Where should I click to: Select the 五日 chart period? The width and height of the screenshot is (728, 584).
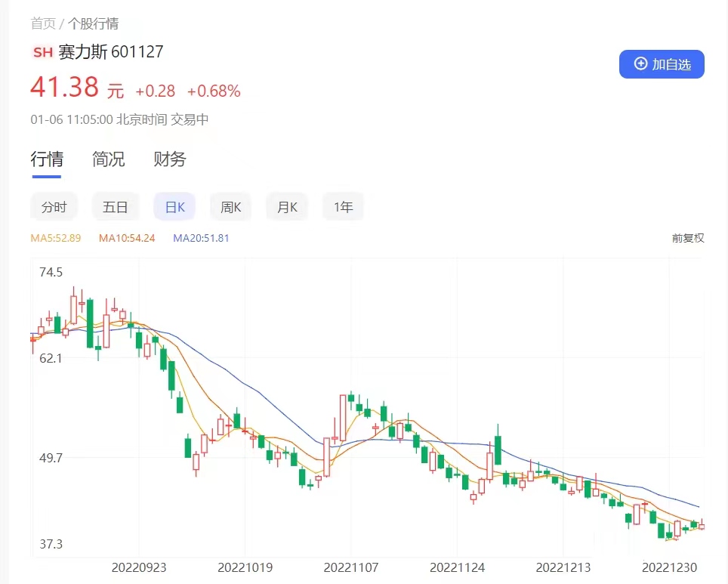tap(116, 206)
